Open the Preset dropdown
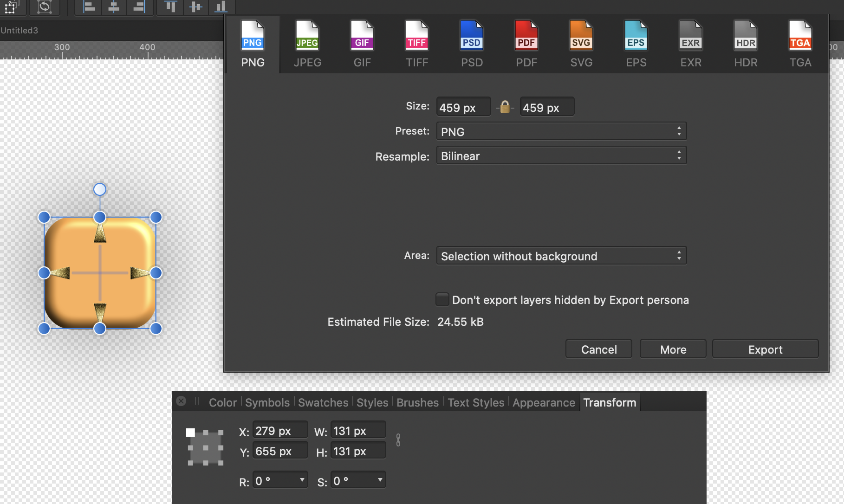 (561, 131)
